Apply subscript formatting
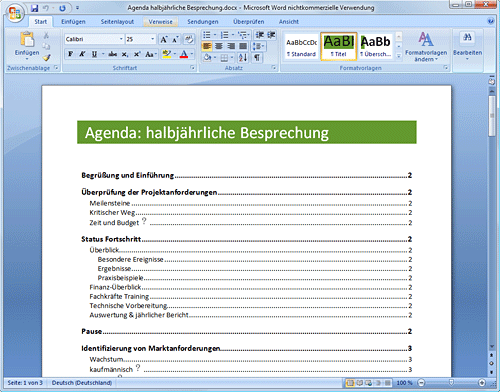 125,54
